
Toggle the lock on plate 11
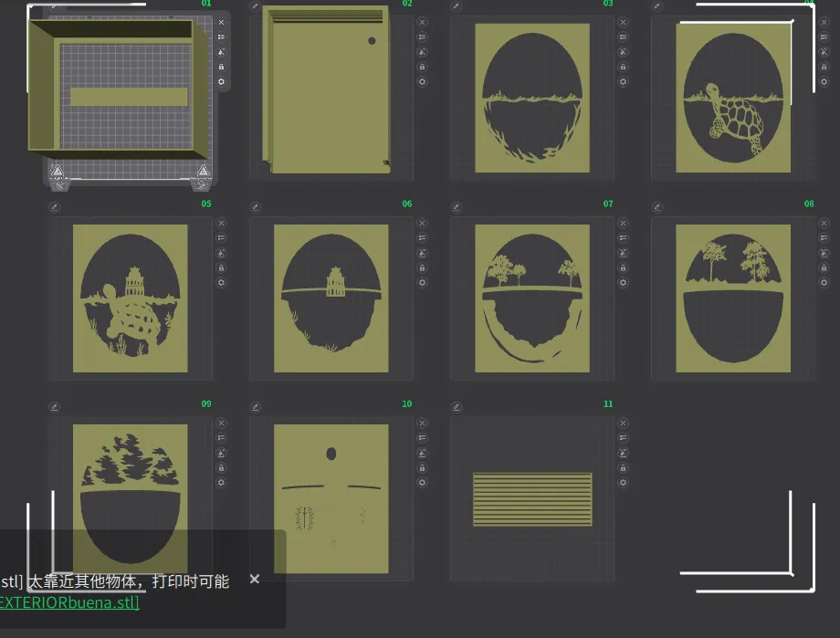coord(623,467)
